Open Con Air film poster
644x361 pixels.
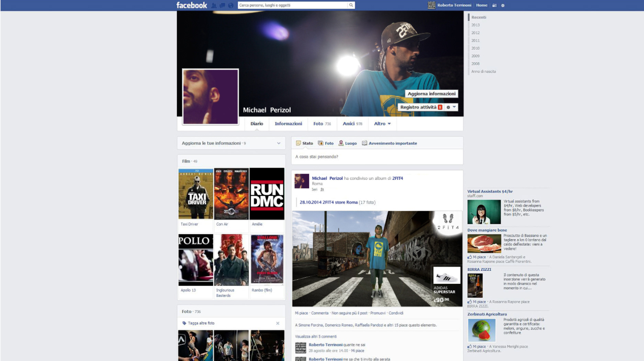[x=231, y=194]
